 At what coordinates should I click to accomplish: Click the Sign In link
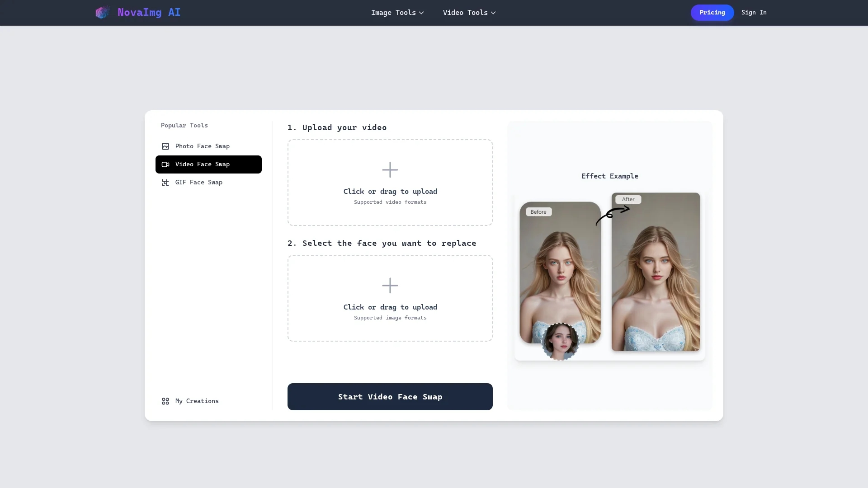(x=754, y=13)
